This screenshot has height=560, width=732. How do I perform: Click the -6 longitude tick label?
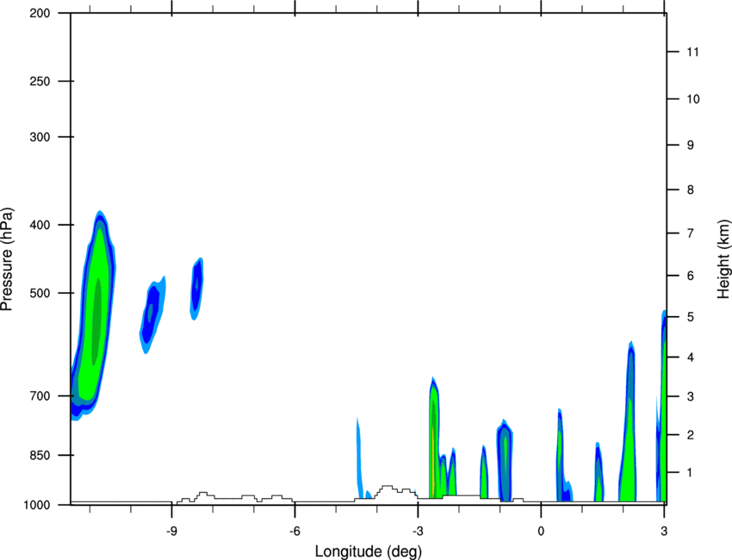click(x=295, y=531)
